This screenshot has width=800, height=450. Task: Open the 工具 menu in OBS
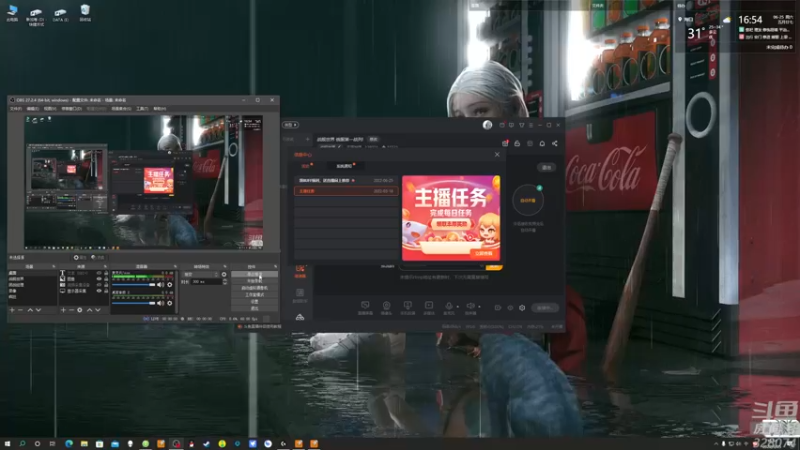142,109
